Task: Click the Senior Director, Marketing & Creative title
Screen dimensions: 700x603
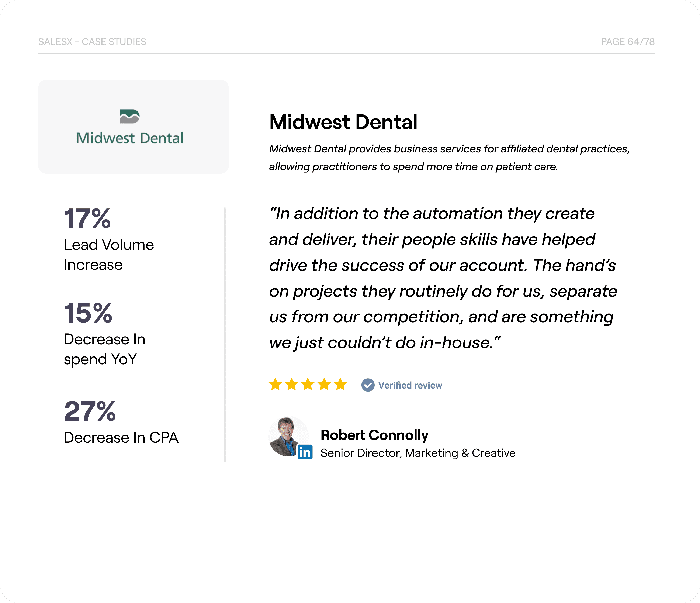Action: [418, 453]
